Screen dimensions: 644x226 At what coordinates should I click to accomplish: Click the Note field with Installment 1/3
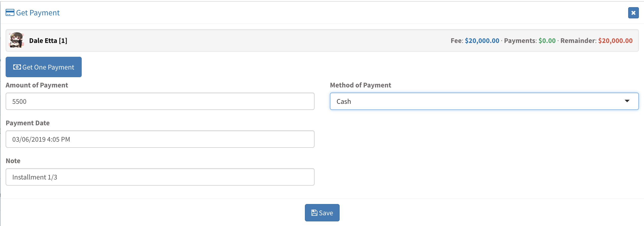pyautogui.click(x=160, y=177)
